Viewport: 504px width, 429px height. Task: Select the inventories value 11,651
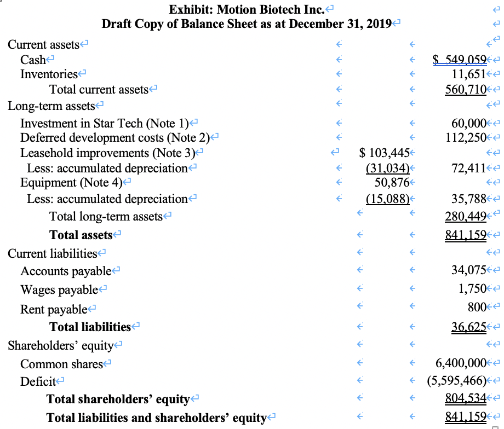pos(468,74)
